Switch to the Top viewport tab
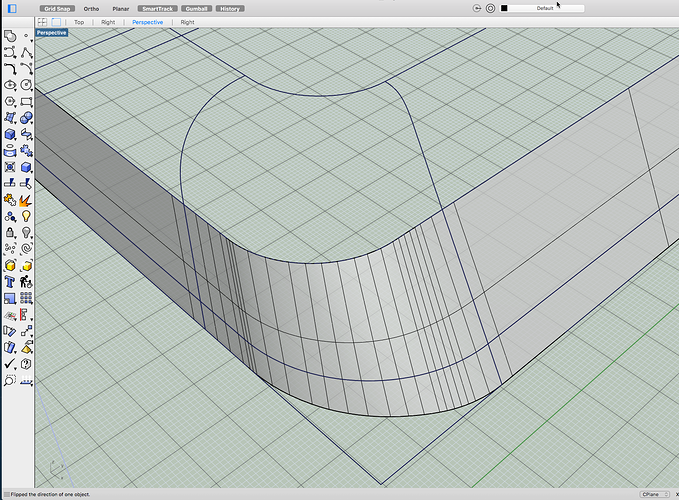Screen dimensions: 679x500 [79, 21]
